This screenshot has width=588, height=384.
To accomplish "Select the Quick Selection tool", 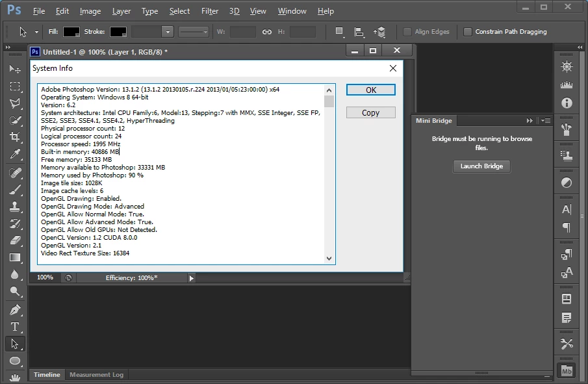I will coord(15,120).
